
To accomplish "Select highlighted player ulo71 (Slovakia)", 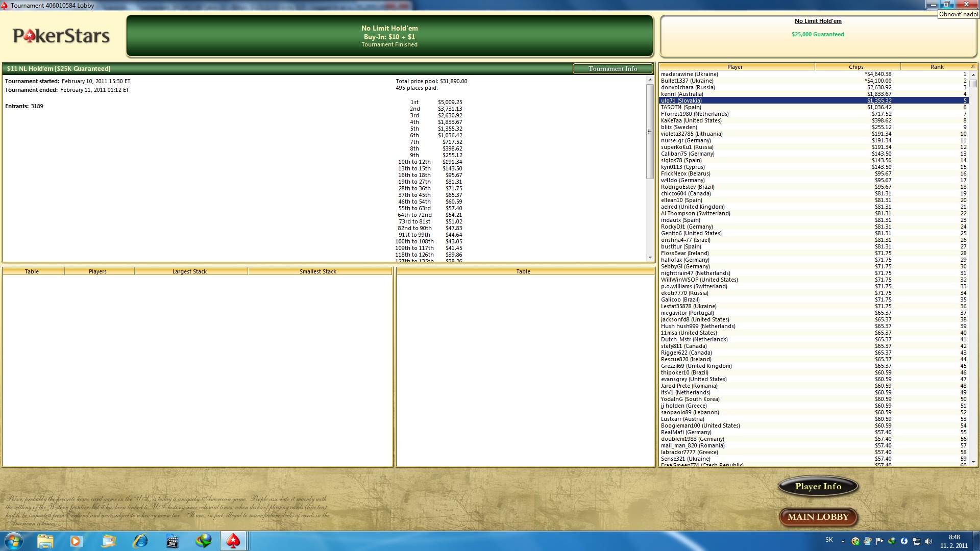I will [814, 101].
